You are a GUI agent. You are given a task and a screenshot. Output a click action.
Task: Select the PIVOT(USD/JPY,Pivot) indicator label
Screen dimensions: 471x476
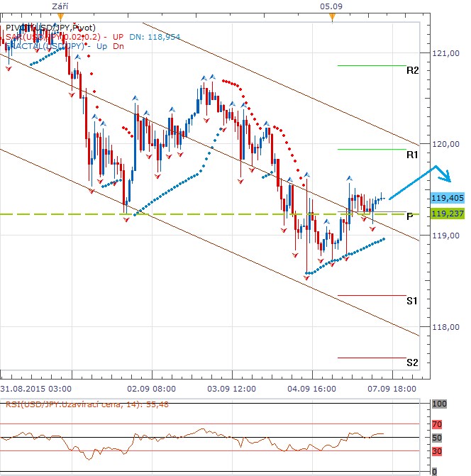[50, 27]
